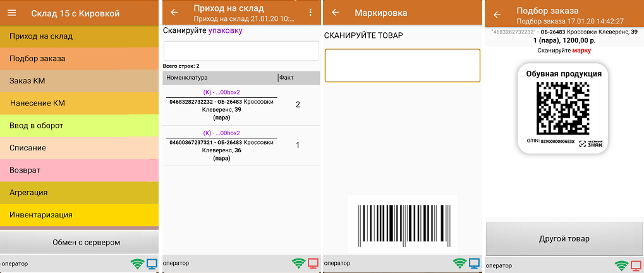Open Приход на склад menu item

tap(79, 37)
